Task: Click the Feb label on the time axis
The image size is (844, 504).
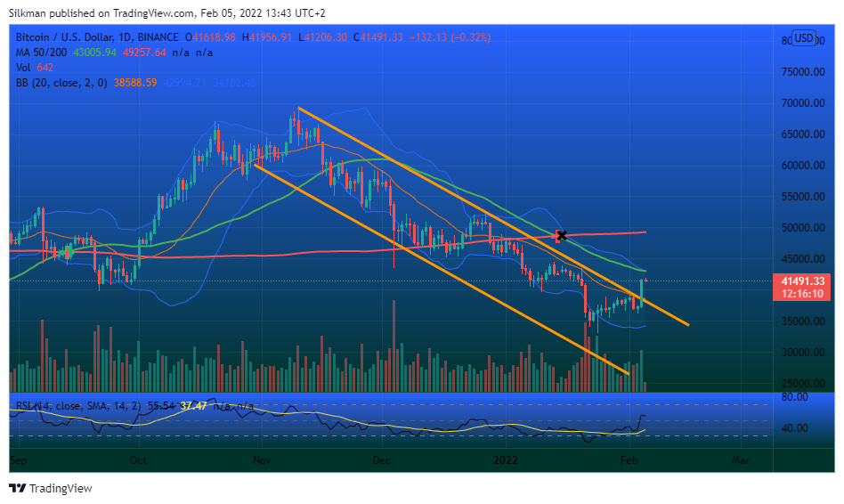Action: point(629,460)
